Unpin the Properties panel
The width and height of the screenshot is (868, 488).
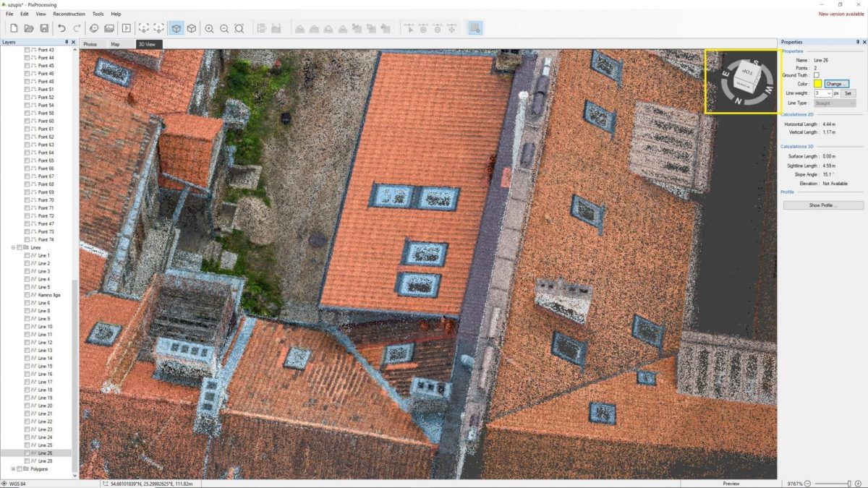point(857,42)
